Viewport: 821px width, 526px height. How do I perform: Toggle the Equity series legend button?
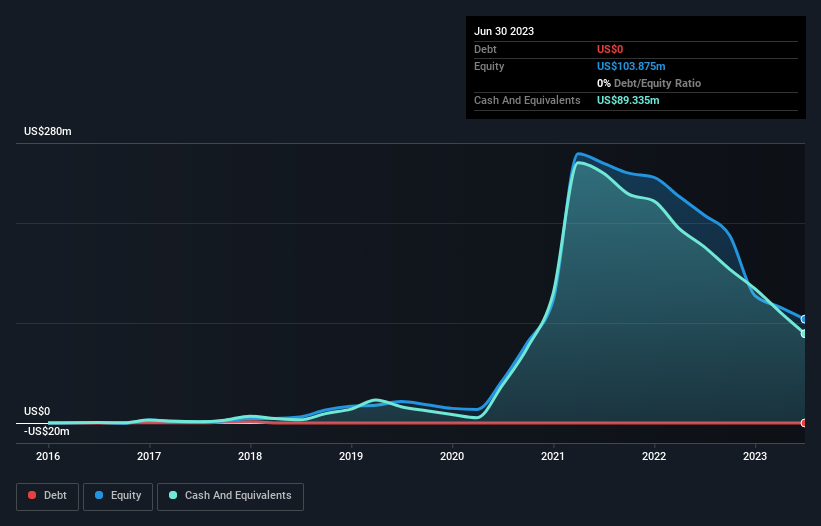coord(118,496)
